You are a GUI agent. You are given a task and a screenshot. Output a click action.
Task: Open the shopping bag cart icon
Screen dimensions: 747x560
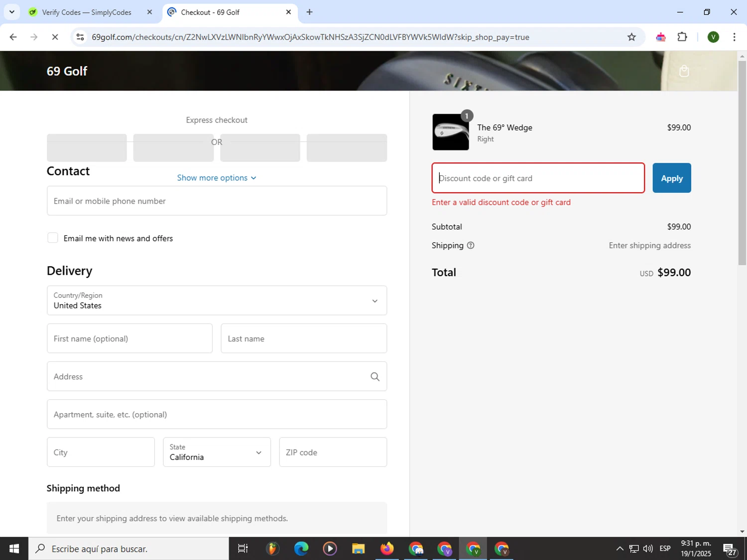tap(684, 71)
